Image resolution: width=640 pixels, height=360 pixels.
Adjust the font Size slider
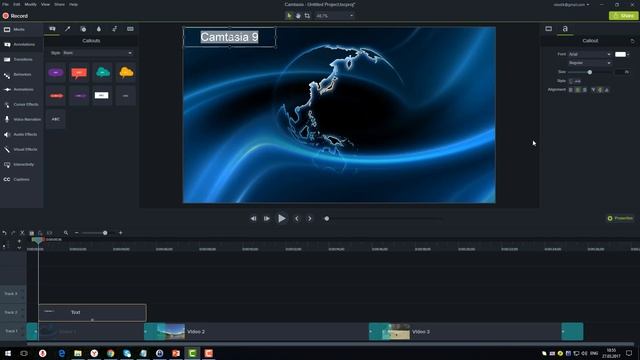click(x=590, y=72)
